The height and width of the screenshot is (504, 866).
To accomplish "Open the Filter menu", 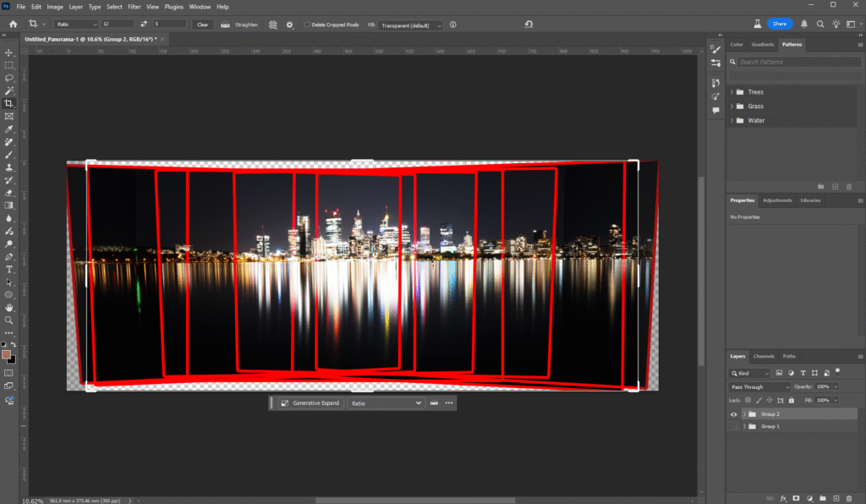I will tap(134, 7).
